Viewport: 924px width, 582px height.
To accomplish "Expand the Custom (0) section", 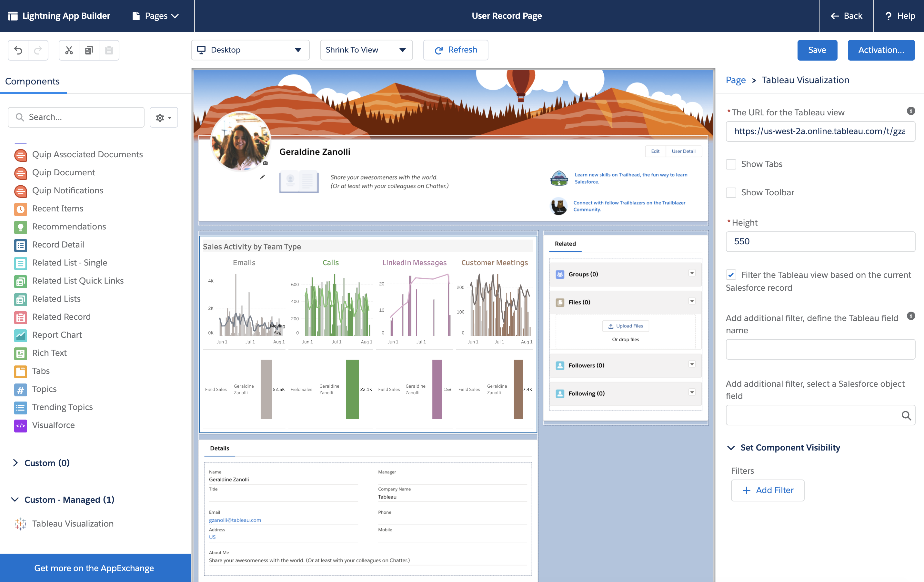I will pyautogui.click(x=15, y=463).
